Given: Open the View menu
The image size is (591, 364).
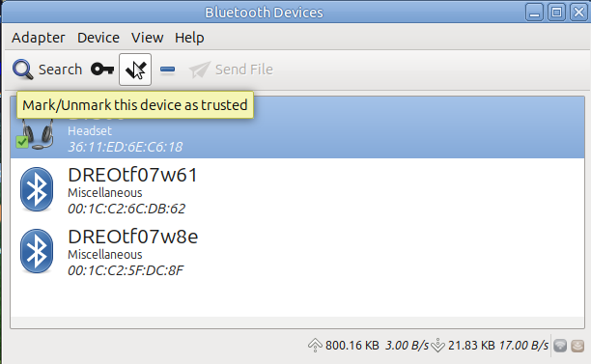Looking at the screenshot, I should [148, 38].
